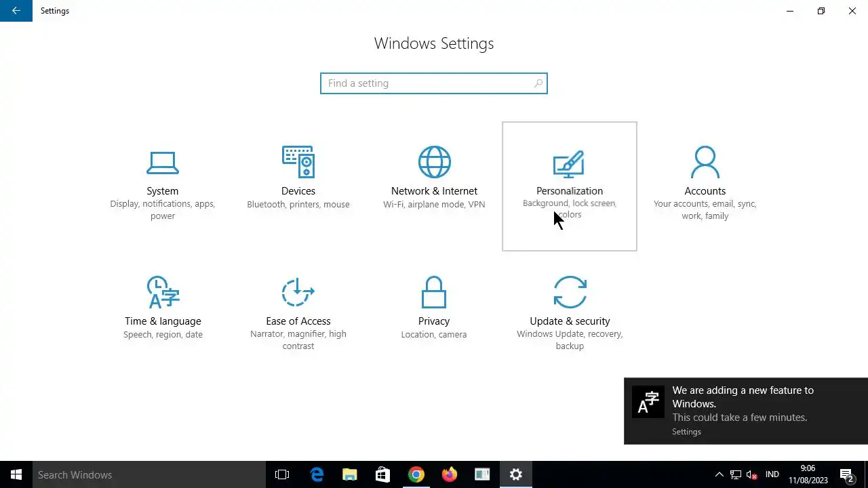
Task: Select the Settings gear in the taskbar
Action: [x=516, y=474]
